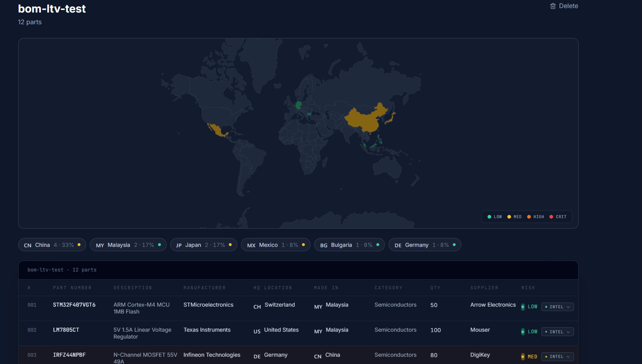Click quantity 50 in row 001
This screenshot has width=642, height=364.
[434, 305]
